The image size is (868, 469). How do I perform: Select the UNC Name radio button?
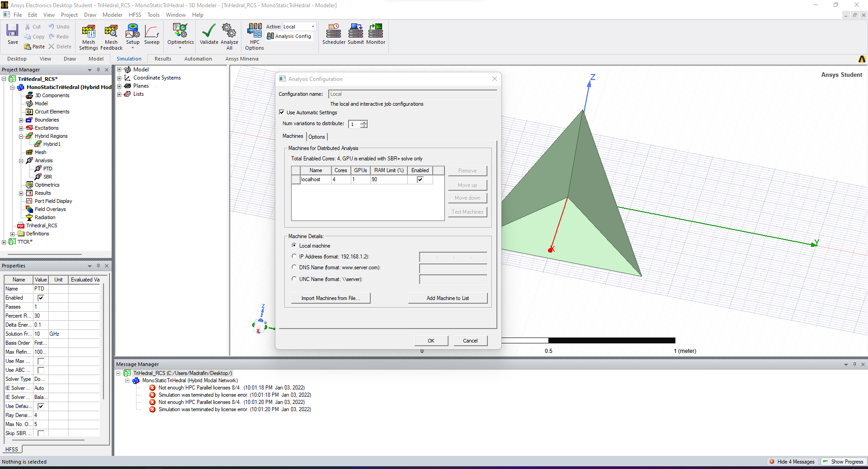294,279
